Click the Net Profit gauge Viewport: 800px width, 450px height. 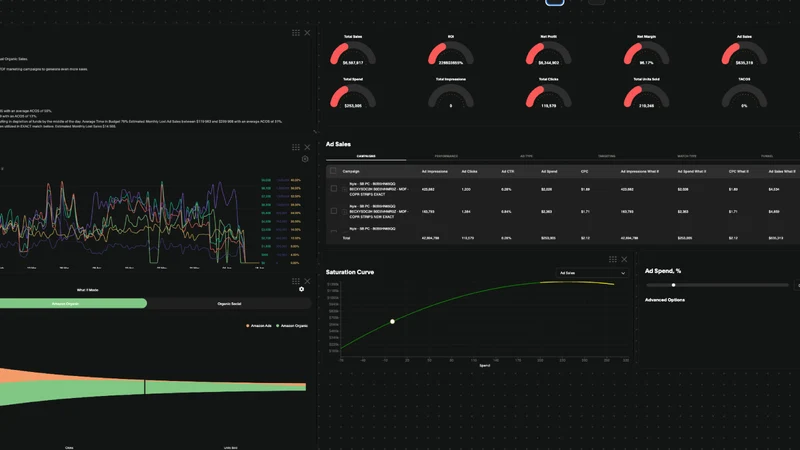[x=548, y=52]
